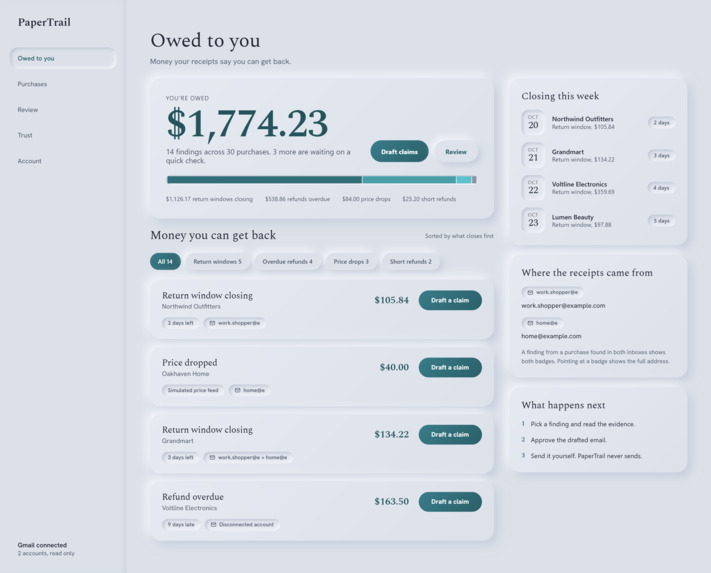The width and height of the screenshot is (711, 573).
Task: Click the OCT 23 date tile
Action: coord(533,220)
